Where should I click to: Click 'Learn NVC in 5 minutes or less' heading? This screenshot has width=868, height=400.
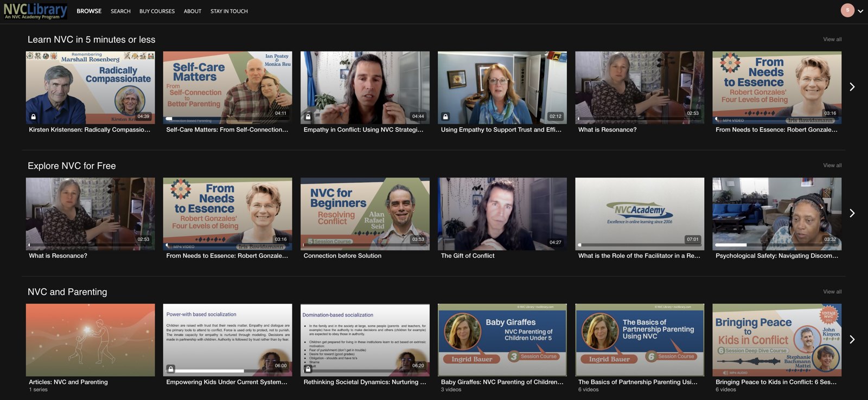click(x=91, y=40)
